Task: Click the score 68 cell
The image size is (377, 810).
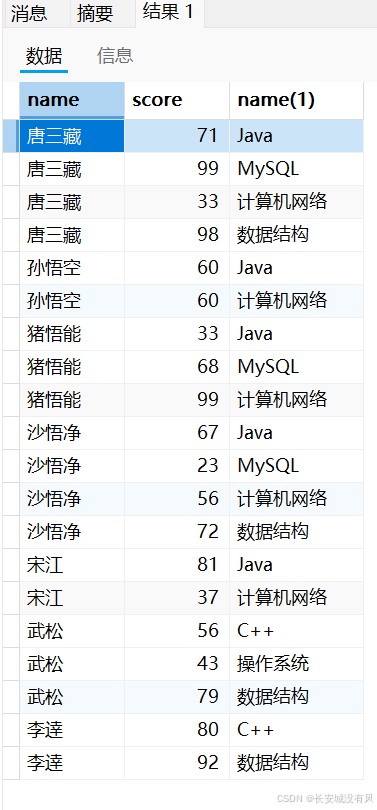Action: point(177,367)
